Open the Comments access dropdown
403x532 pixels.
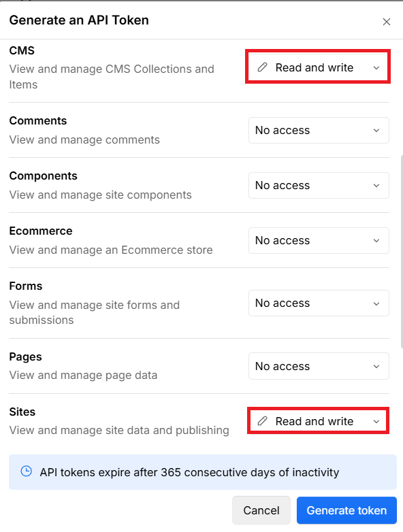(x=319, y=131)
